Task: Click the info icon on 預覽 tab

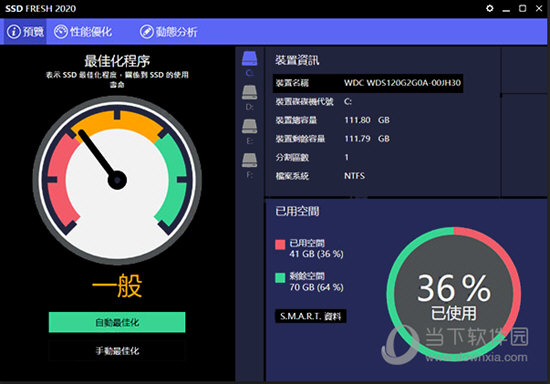Action: [x=14, y=32]
